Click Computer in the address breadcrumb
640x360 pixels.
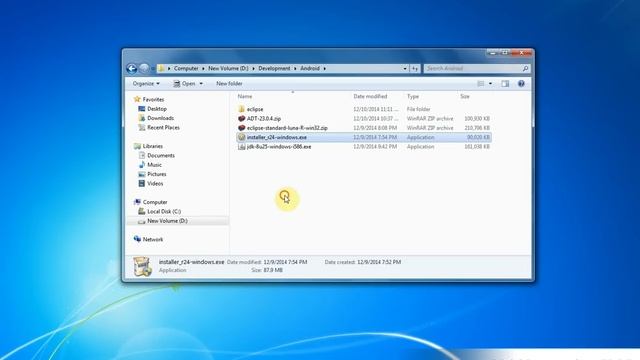[186, 69]
